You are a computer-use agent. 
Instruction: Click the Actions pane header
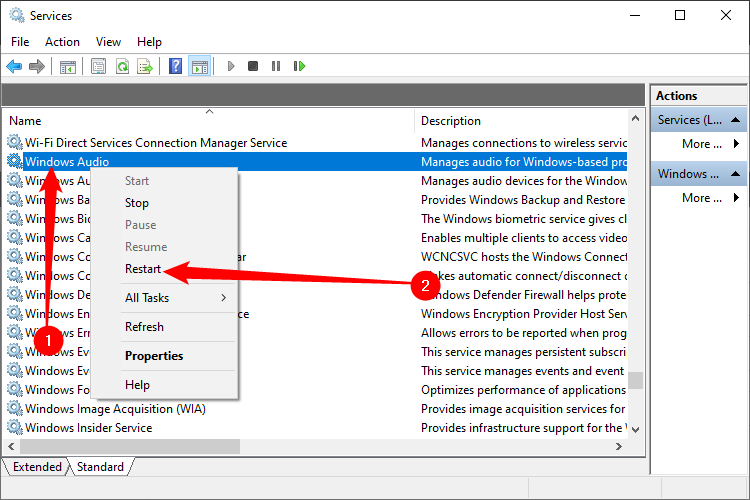[699, 96]
